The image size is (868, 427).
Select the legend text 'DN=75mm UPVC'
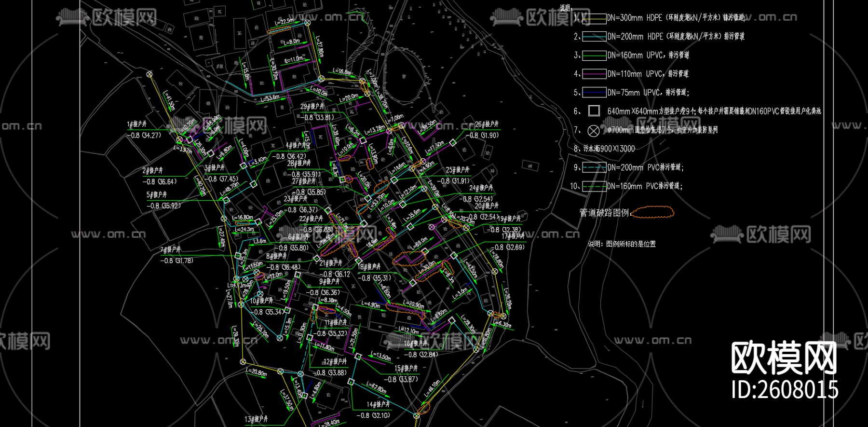point(649,92)
